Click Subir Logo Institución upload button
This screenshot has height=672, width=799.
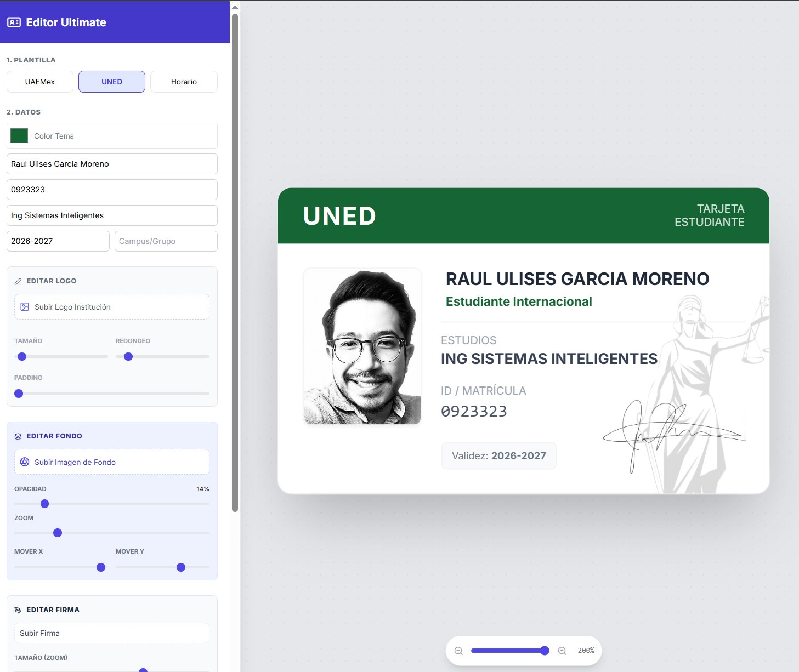112,307
